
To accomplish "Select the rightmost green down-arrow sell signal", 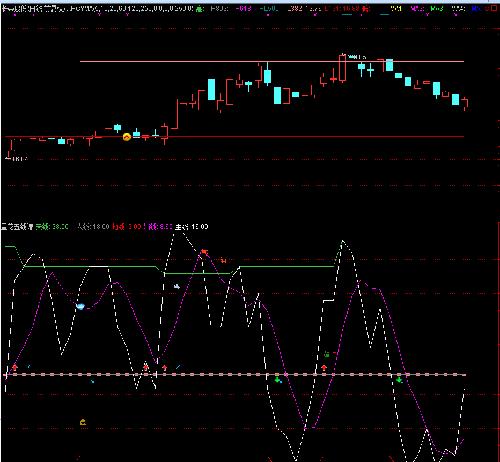I will tap(399, 380).
